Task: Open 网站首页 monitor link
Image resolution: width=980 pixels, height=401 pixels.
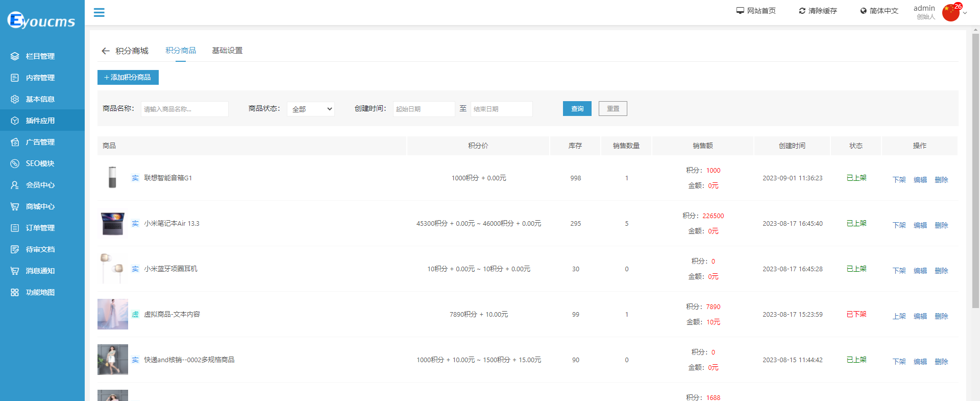Action: coord(756,11)
